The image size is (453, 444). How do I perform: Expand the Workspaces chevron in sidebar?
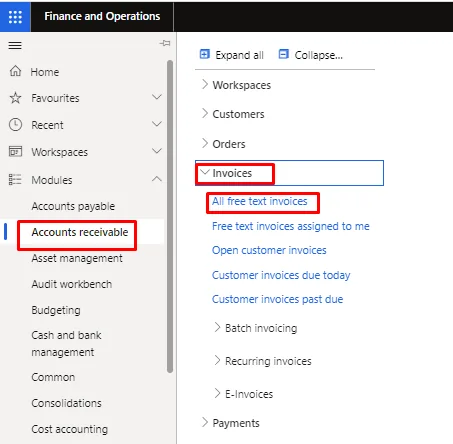[x=157, y=151]
